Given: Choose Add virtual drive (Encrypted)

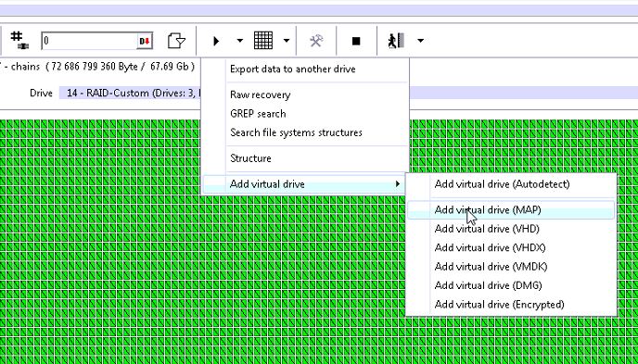Looking at the screenshot, I should (511, 304).
